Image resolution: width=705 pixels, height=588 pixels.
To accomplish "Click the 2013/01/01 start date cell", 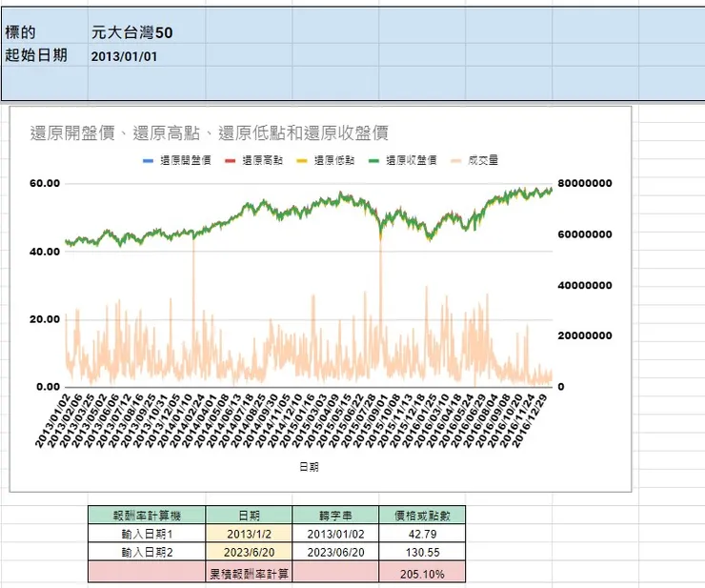I will (147, 55).
